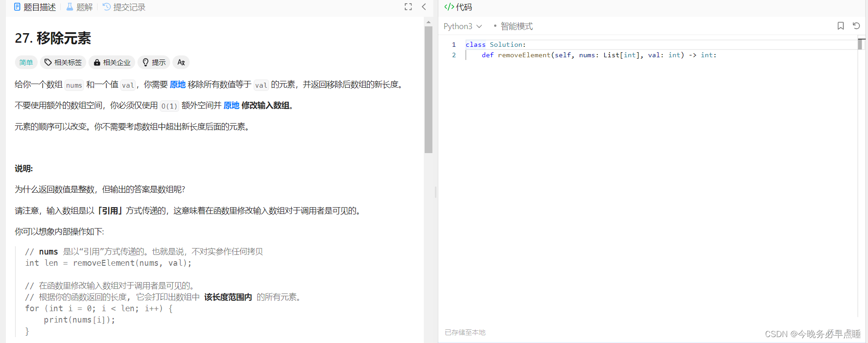The height and width of the screenshot is (343, 868).
Task: Open the 提交记录 tab
Action: 124,7
